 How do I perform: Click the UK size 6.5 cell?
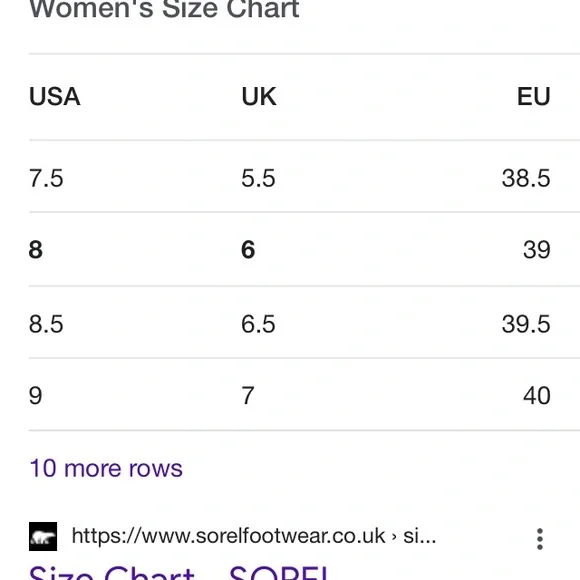pos(258,324)
